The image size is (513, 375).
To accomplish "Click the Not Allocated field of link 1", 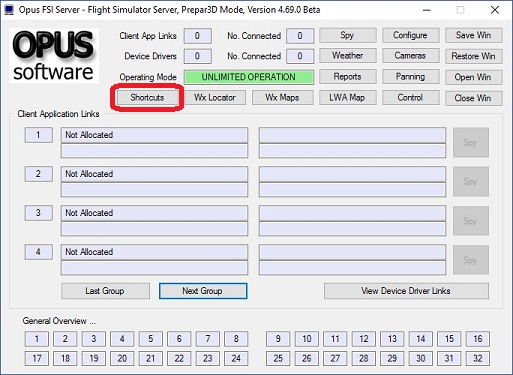I will 154,135.
